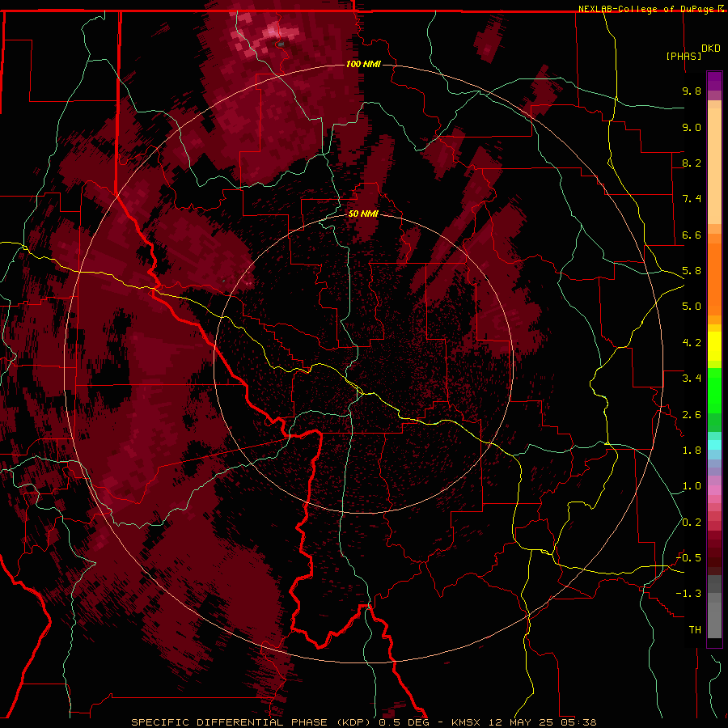Click the 5.8 legend value
This screenshot has height=728, width=728.
(x=692, y=271)
